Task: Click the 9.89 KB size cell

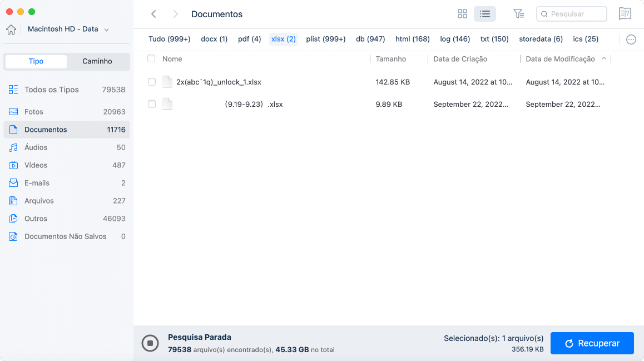Action: [x=389, y=105]
